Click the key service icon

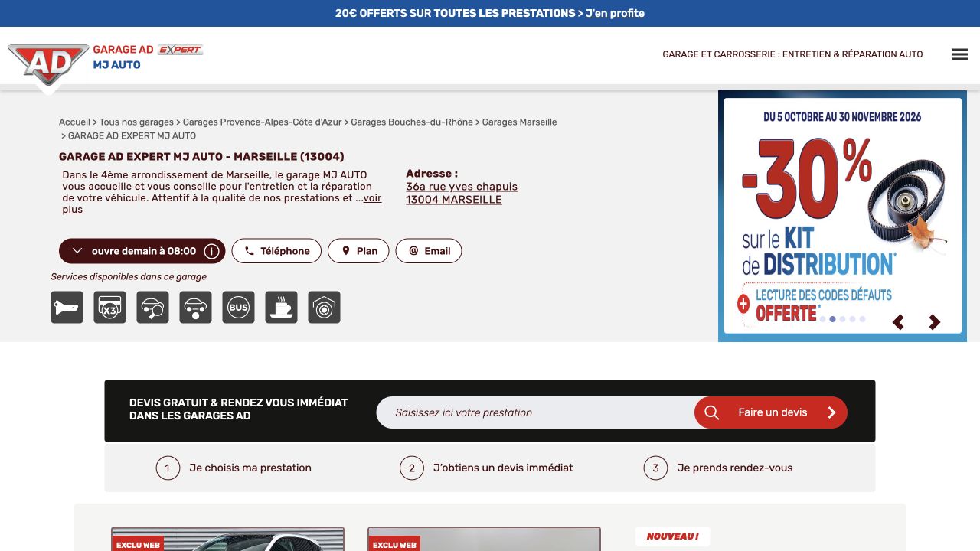pos(67,308)
